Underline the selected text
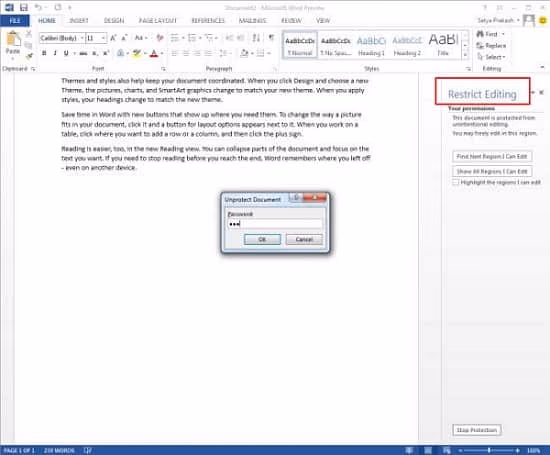The height and width of the screenshot is (455, 550). pyautogui.click(x=66, y=53)
